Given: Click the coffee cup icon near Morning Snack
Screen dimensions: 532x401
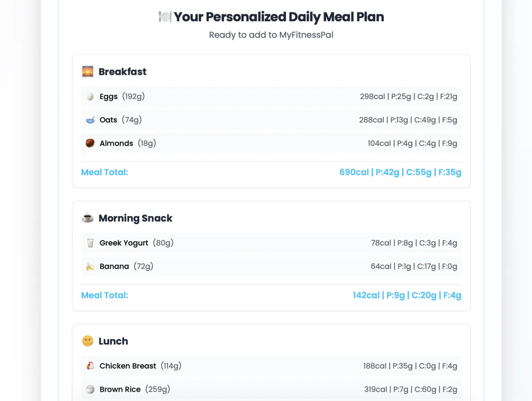Looking at the screenshot, I should (88, 218).
